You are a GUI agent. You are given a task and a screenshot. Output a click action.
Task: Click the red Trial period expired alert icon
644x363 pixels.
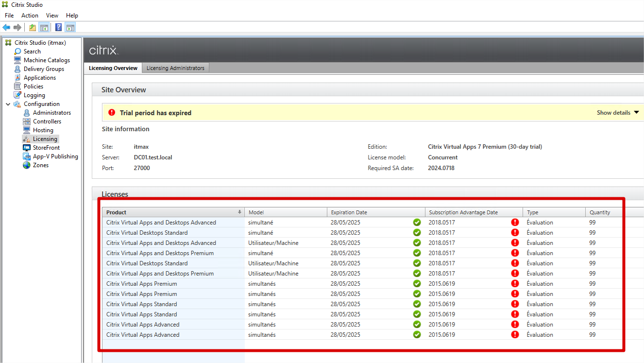pos(112,113)
